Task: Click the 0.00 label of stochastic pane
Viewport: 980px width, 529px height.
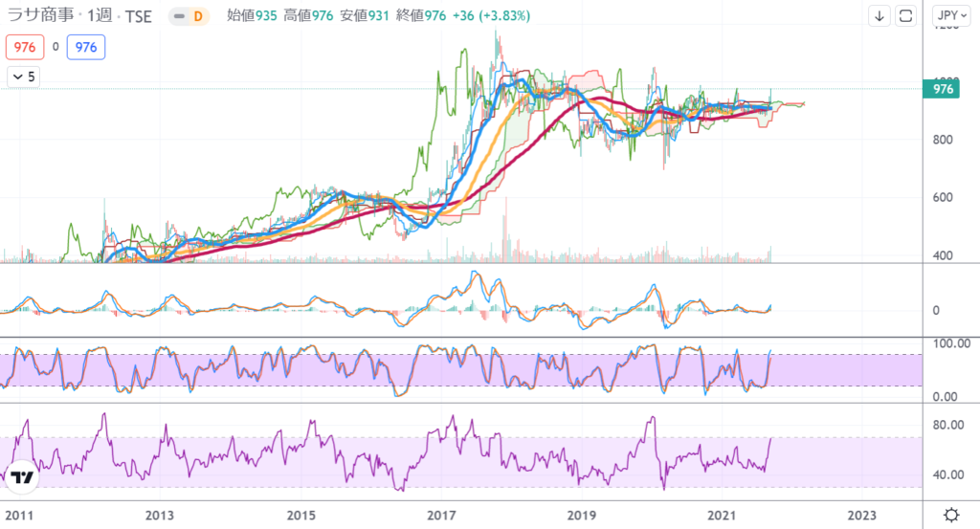Action: pyautogui.click(x=945, y=397)
